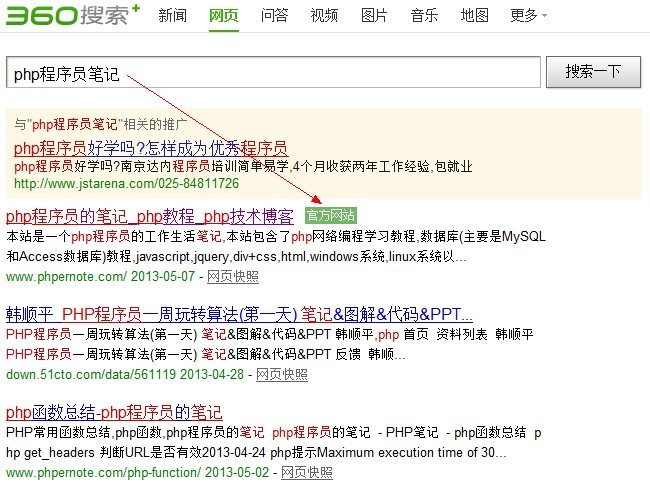
Task: Open ad link php程序员好学吗?怎样成为优秀程序员
Action: (x=150, y=148)
